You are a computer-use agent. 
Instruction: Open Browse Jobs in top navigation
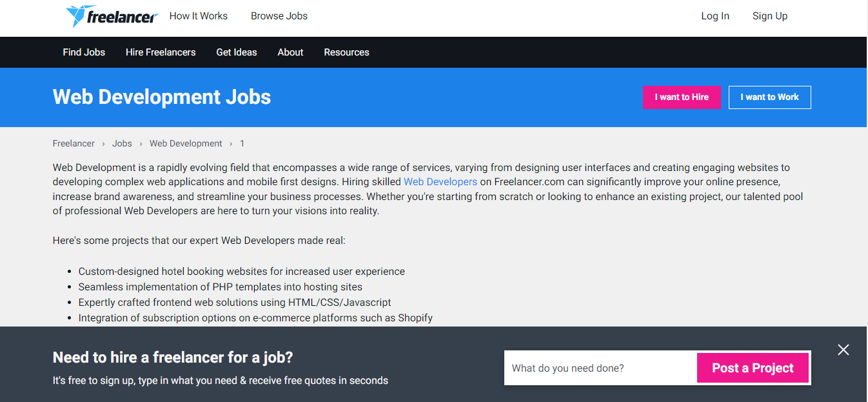[x=279, y=16]
